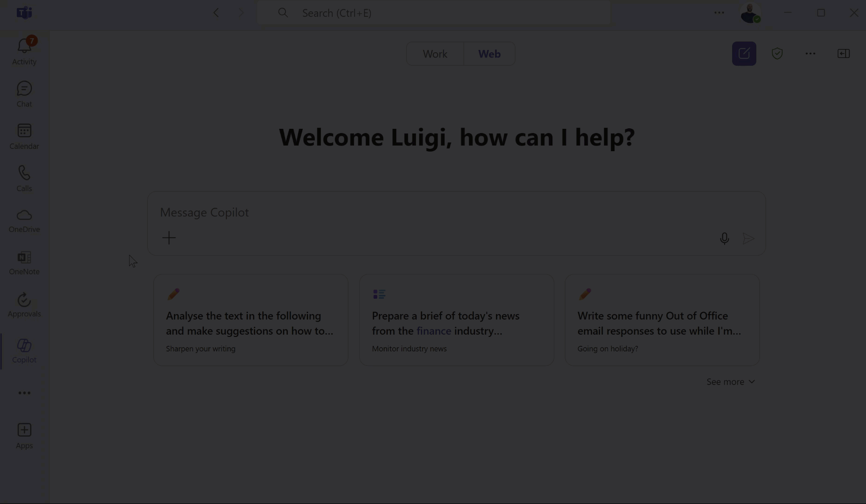
Task: Open Calls in the sidebar
Action: [x=24, y=178]
